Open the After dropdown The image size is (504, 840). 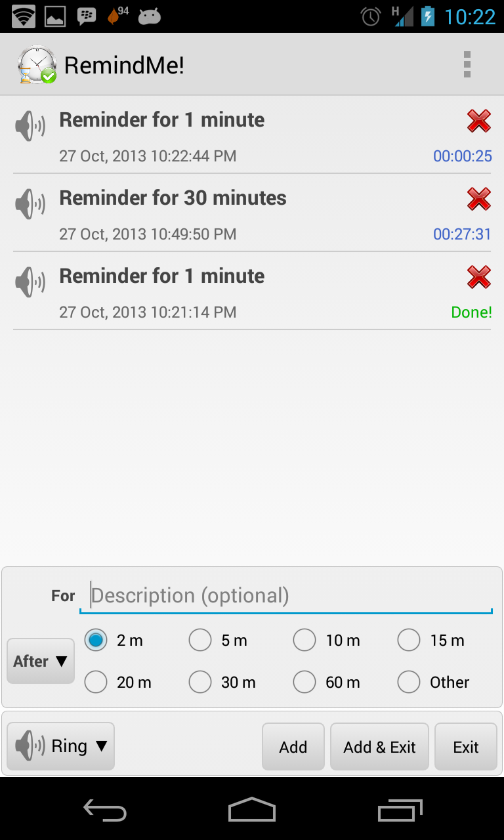point(41,661)
